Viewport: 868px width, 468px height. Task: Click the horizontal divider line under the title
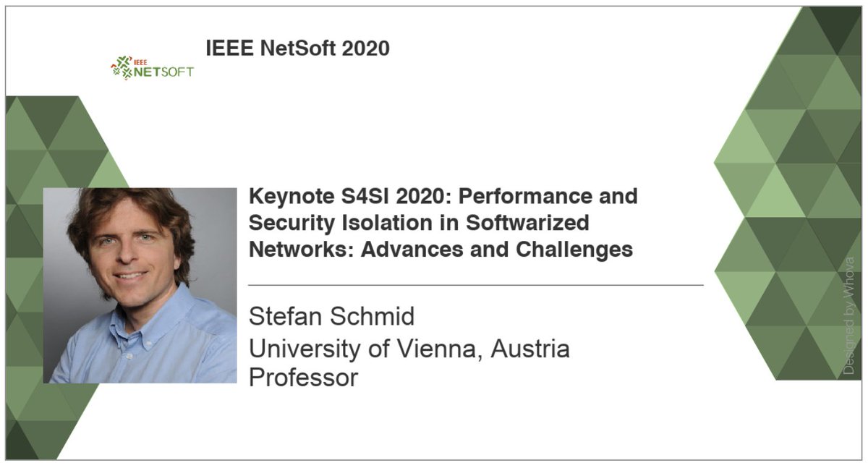coord(475,286)
